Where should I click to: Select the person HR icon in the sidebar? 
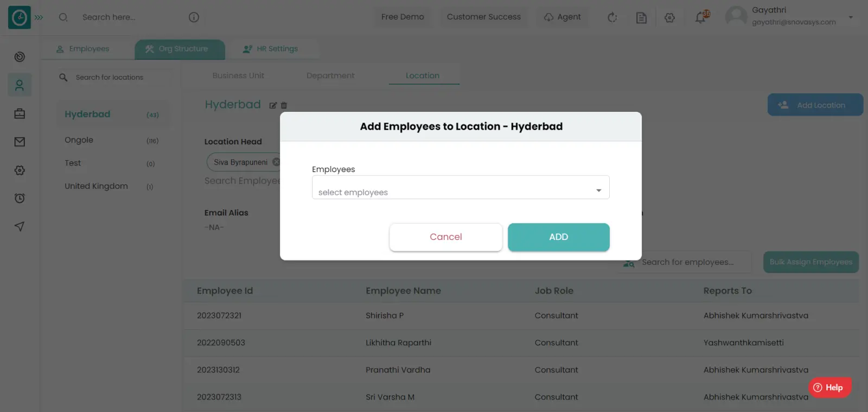pyautogui.click(x=20, y=85)
